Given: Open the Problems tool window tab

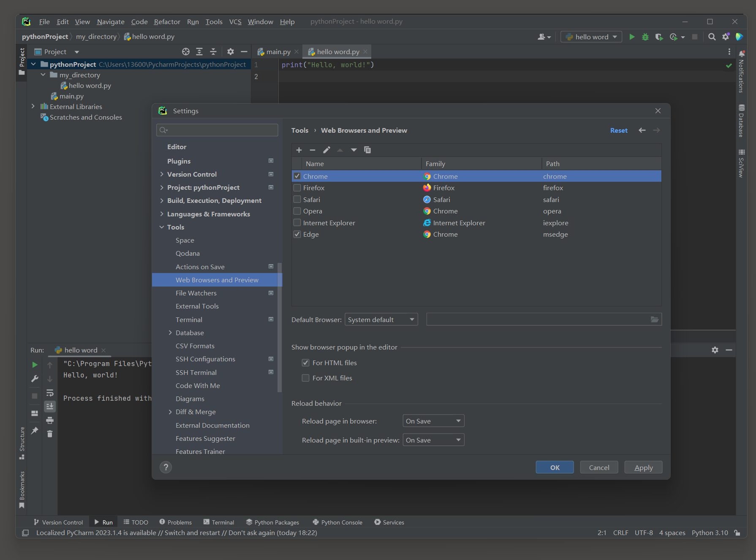Looking at the screenshot, I should [x=175, y=522].
